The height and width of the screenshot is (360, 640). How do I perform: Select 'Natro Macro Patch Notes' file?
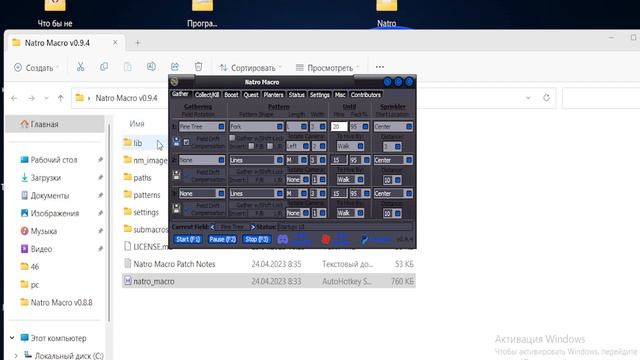point(174,264)
